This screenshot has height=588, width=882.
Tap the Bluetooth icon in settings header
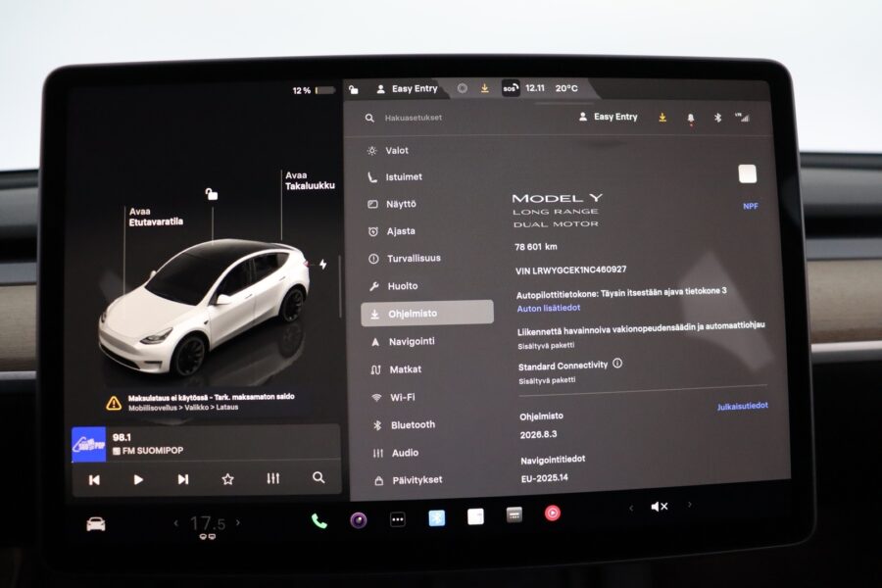[717, 118]
